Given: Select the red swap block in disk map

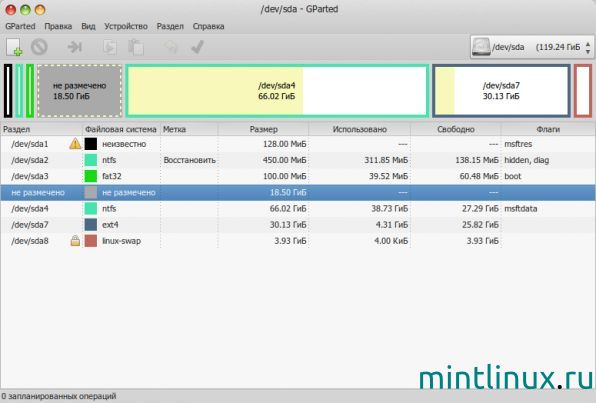Looking at the screenshot, I should click(583, 91).
